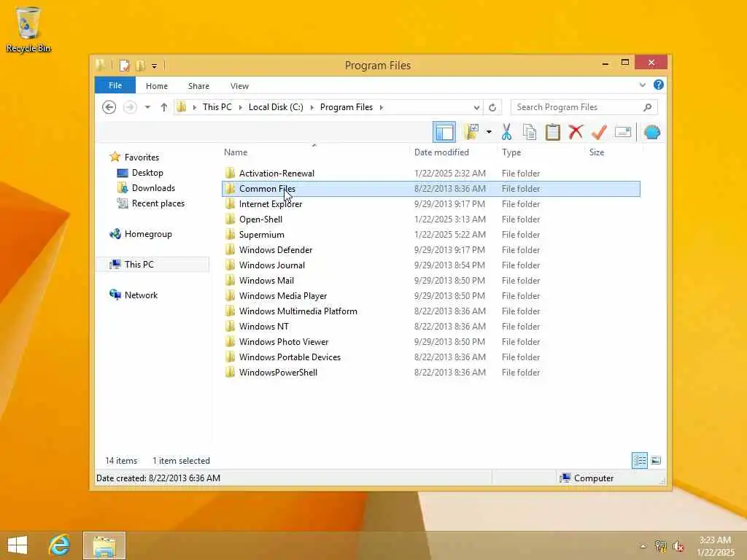Toggle the navigation pane toolbar button

(444, 133)
